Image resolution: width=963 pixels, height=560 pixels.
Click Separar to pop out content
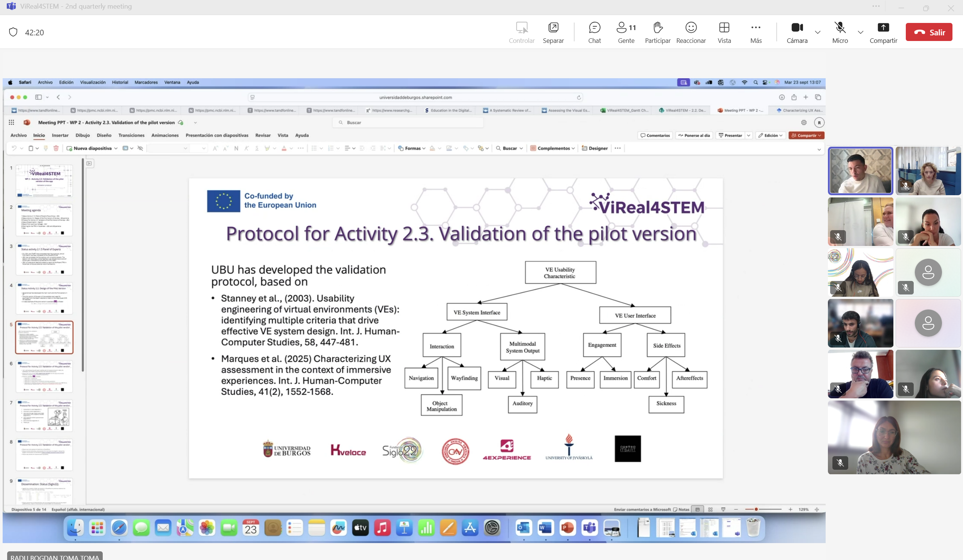tap(553, 32)
